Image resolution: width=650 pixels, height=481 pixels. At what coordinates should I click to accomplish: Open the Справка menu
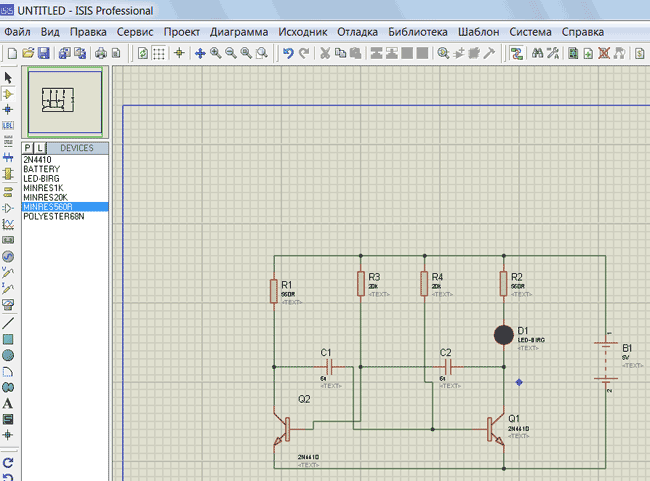tap(583, 32)
